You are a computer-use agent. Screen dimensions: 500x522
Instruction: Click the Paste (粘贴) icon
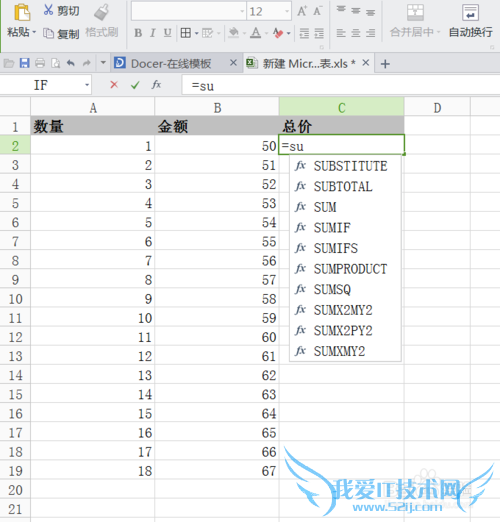pyautogui.click(x=22, y=12)
